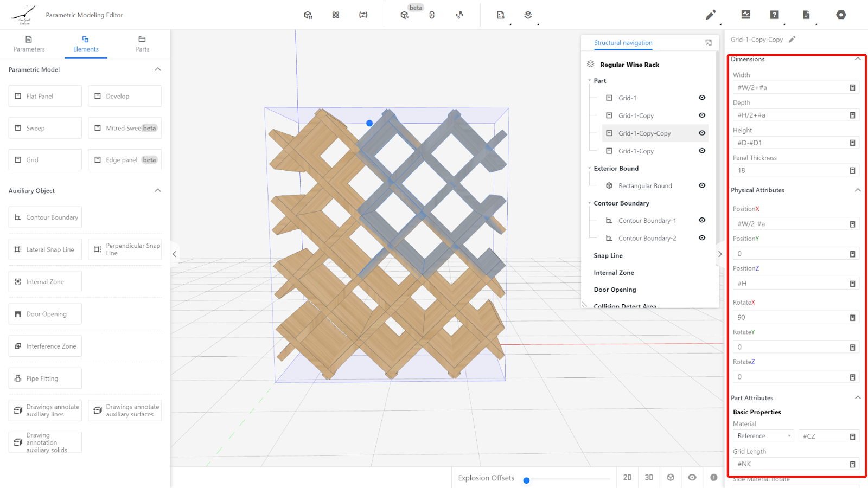Image resolution: width=868 pixels, height=488 pixels.
Task: Open the help question mark icon
Action: click(x=774, y=15)
